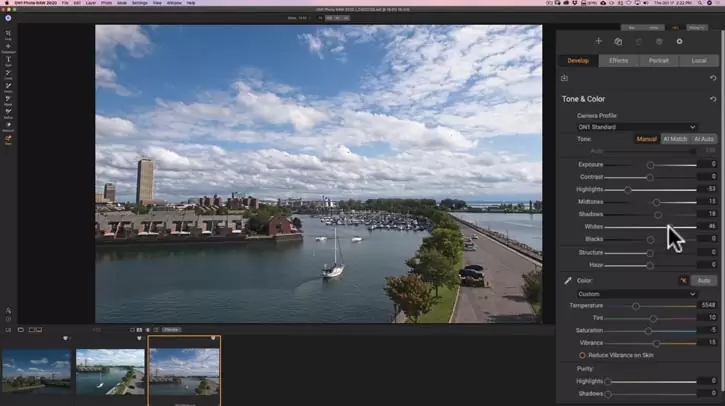
Task: Click the folder icon in bottom bar
Action: [21, 330]
